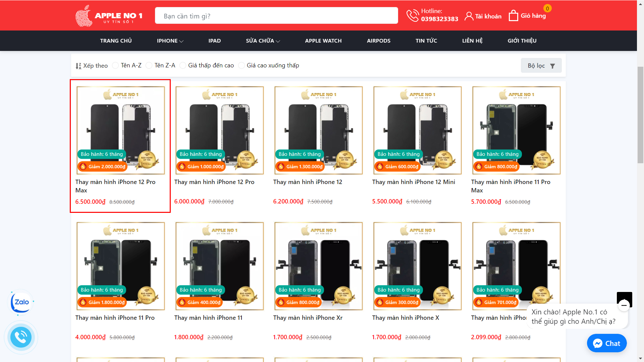
Task: Open the Thay màn hình iPhone 12 Mini link
Action: [x=413, y=182]
